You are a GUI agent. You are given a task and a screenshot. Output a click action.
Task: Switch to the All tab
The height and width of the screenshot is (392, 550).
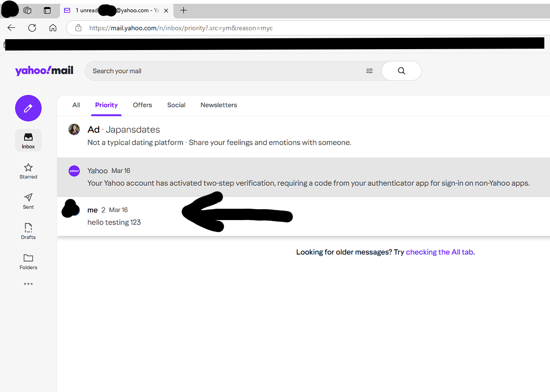coord(76,105)
